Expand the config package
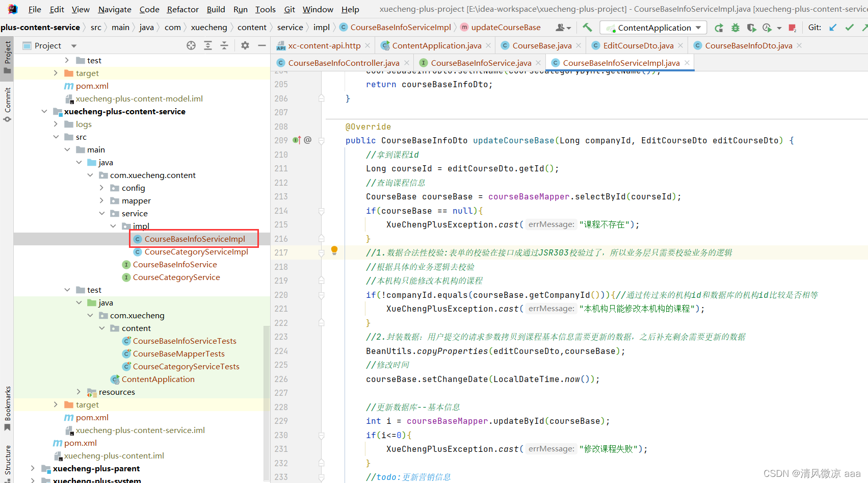Viewport: 868px width, 483px height. 101,188
